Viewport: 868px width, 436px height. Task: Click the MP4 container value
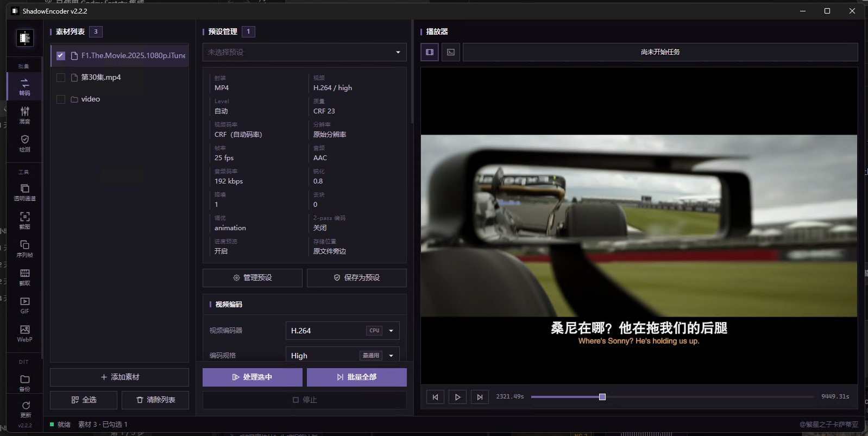click(222, 87)
